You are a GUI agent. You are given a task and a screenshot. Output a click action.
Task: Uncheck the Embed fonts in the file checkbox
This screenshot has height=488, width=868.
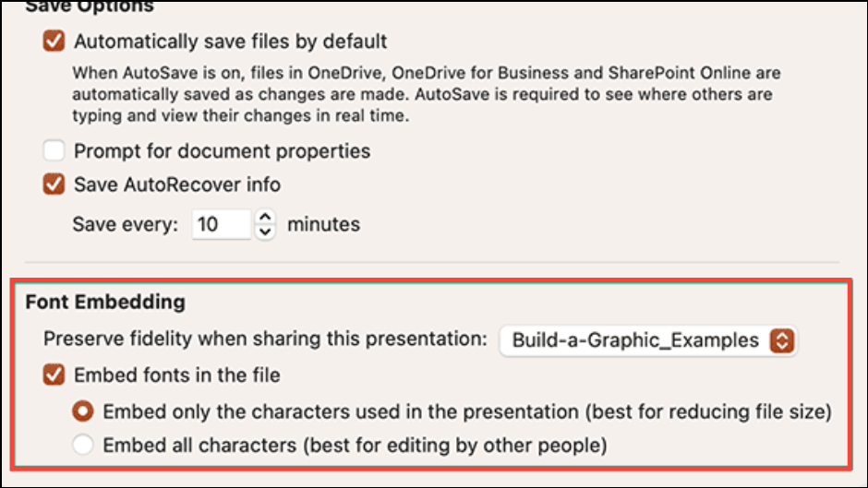[x=54, y=375]
